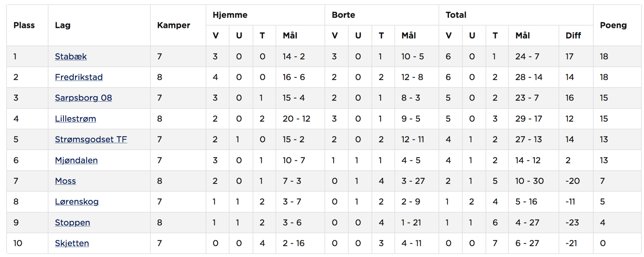644x257 pixels.
Task: Open the Stabæk team link
Action: (71, 56)
